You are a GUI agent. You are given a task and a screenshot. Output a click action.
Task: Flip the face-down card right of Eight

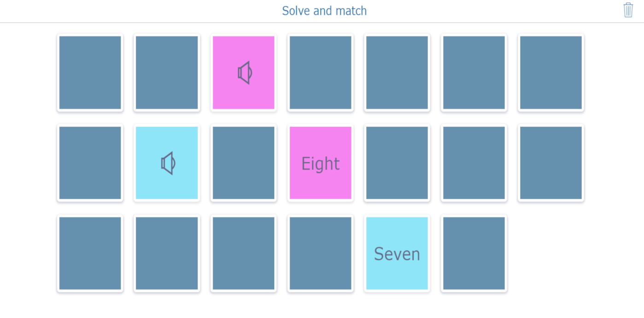pyautogui.click(x=397, y=163)
